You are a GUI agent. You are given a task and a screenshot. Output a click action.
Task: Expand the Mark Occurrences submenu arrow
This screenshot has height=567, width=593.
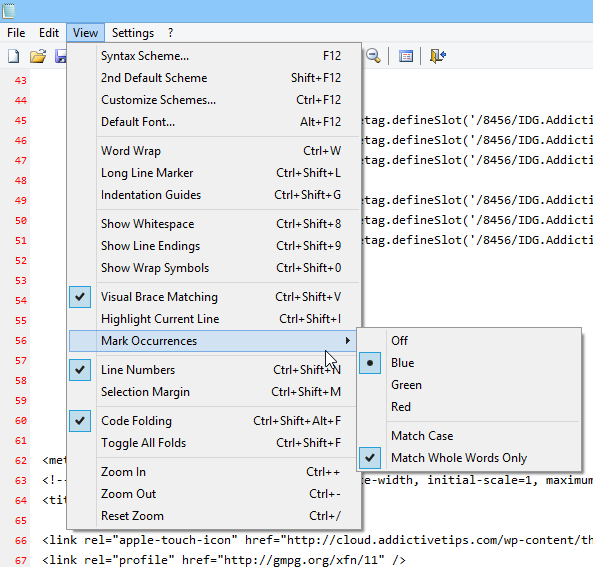(348, 341)
